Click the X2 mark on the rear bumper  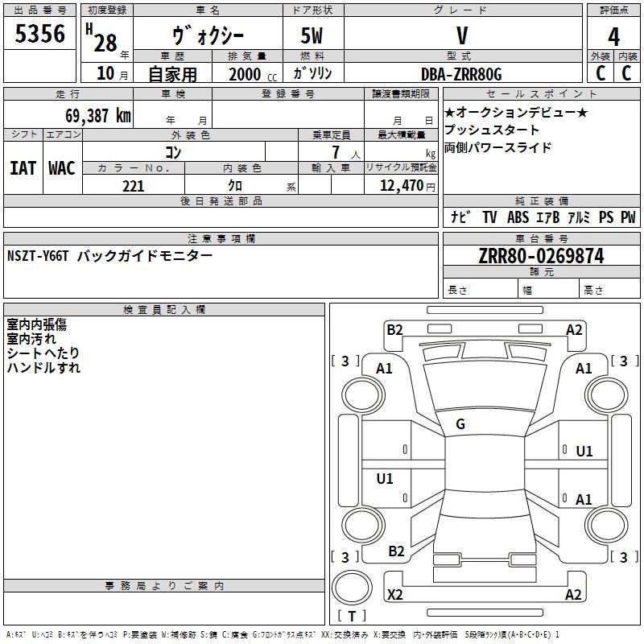pos(394,594)
